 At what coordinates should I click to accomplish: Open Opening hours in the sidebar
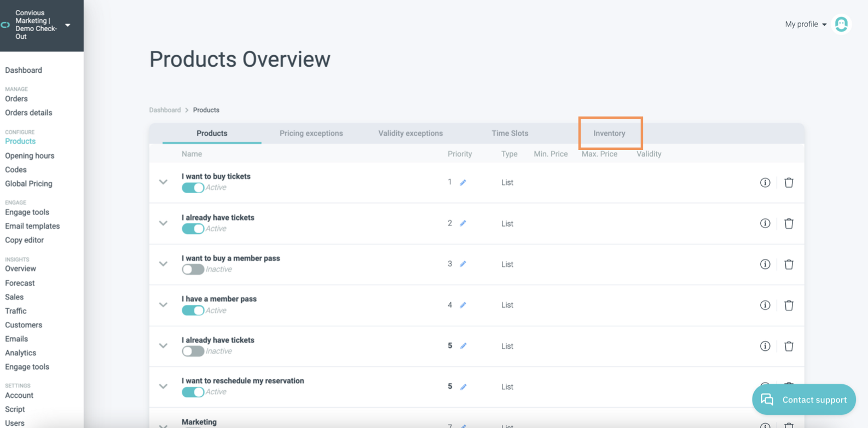[x=30, y=155]
